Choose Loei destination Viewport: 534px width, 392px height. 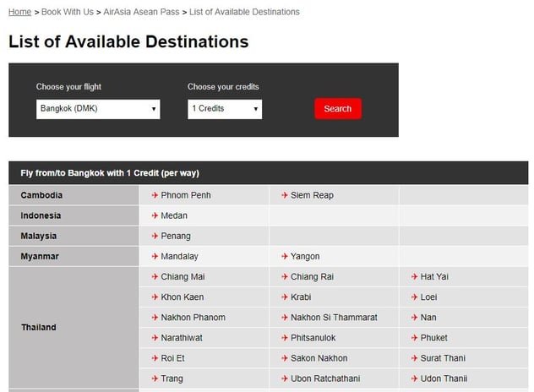(428, 297)
